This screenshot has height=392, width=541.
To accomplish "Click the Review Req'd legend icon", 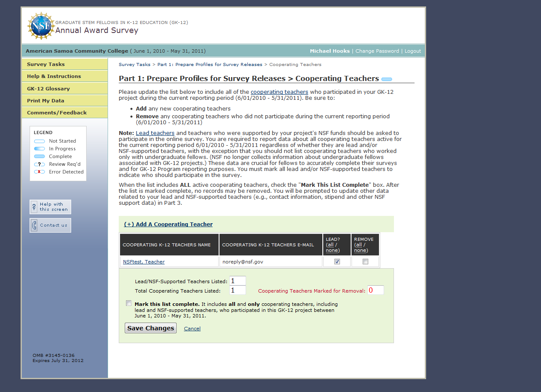I will 39,164.
